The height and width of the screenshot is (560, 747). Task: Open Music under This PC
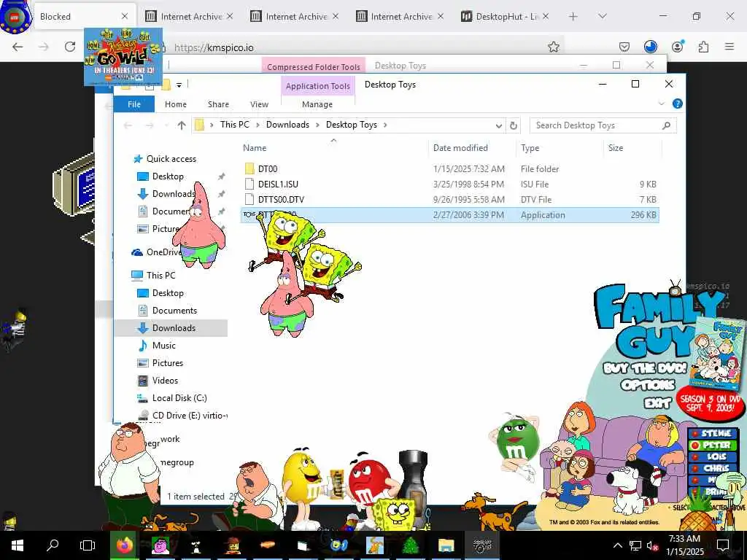(x=164, y=346)
